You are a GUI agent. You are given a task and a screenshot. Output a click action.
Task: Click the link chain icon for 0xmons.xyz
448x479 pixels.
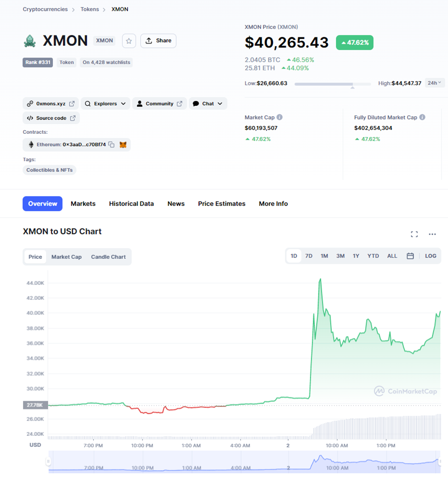[x=30, y=103]
